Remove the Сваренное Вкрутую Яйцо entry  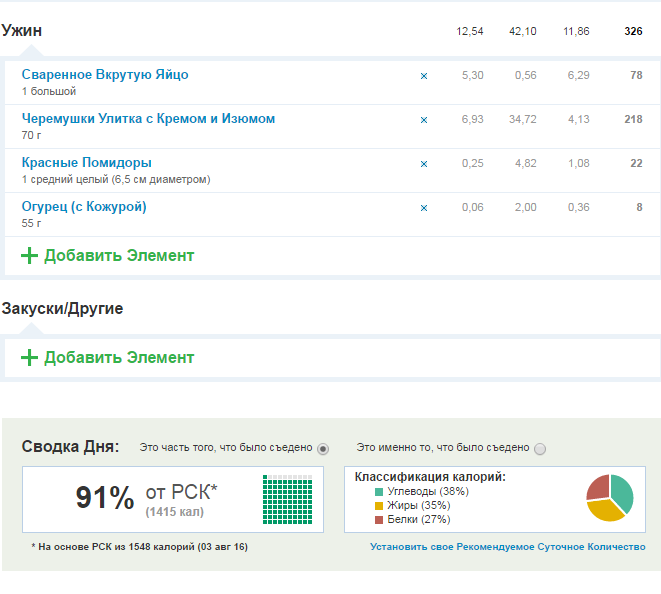point(423,76)
